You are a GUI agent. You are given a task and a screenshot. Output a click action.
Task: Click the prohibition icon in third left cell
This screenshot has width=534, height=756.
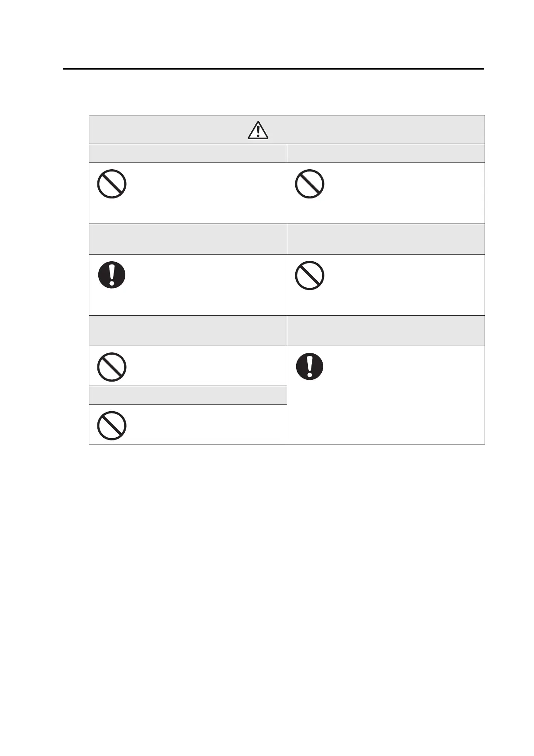click(112, 368)
